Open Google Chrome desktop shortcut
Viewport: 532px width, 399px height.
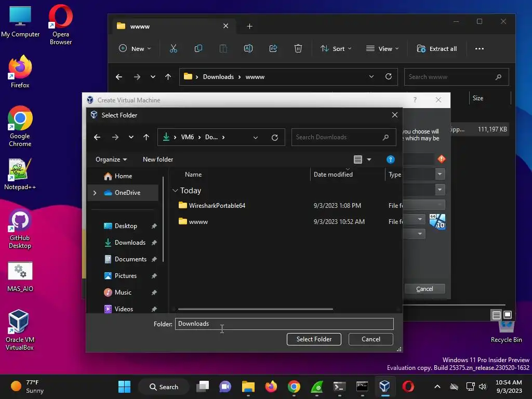20,126
